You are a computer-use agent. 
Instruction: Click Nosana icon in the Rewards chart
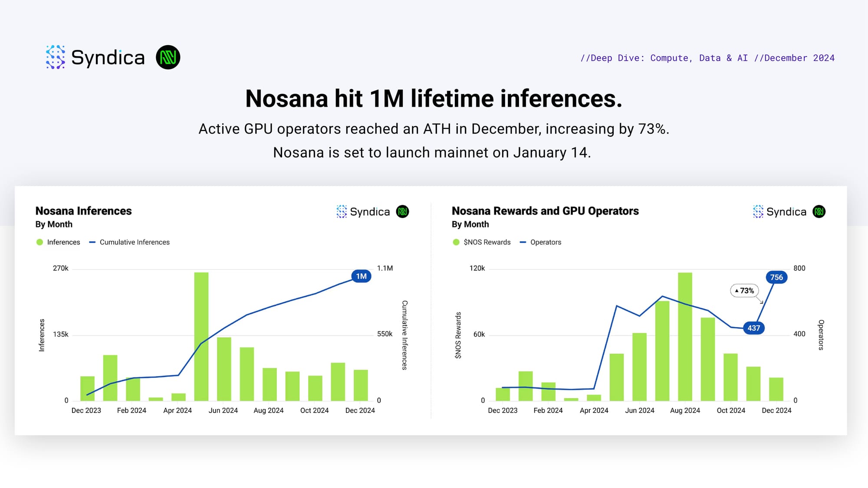coord(819,212)
